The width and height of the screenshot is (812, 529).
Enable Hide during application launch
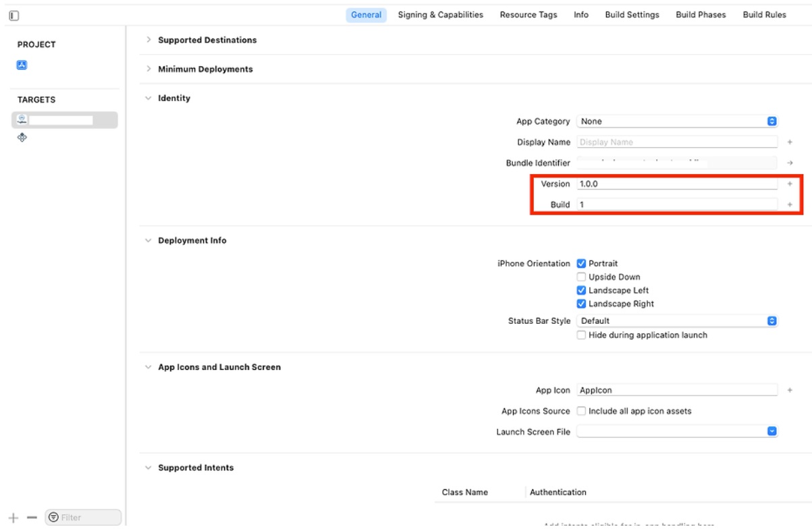pos(582,335)
